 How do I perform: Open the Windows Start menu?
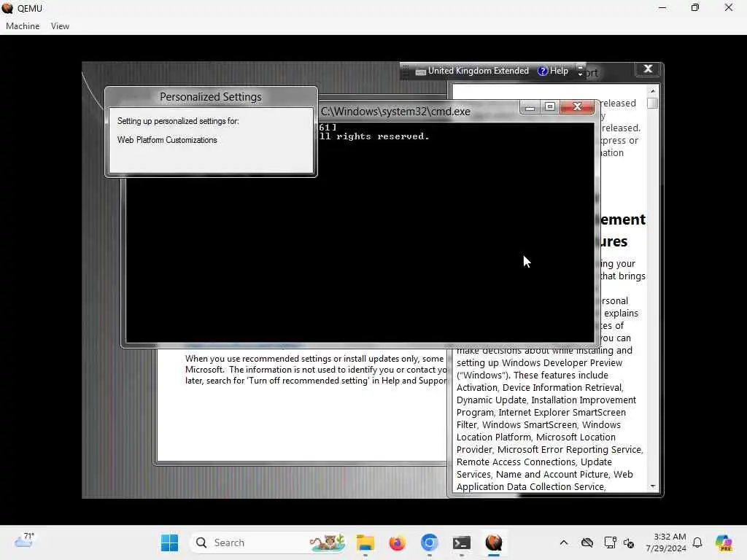point(169,542)
